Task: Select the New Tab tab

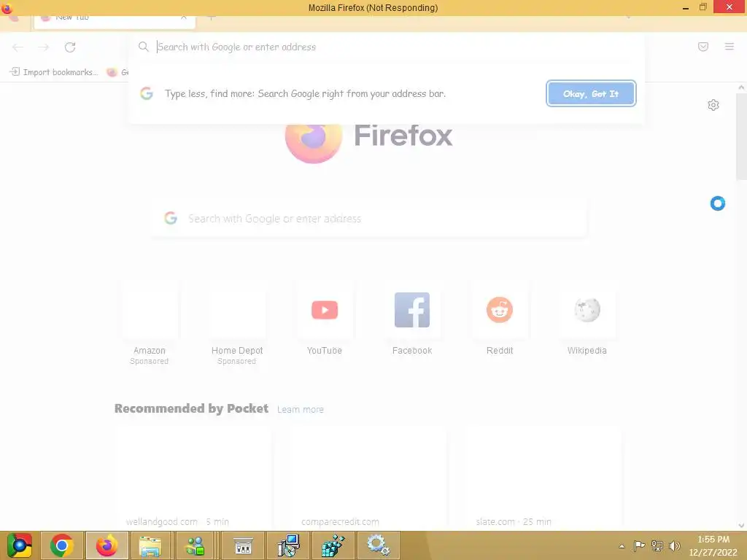Action: click(115, 22)
